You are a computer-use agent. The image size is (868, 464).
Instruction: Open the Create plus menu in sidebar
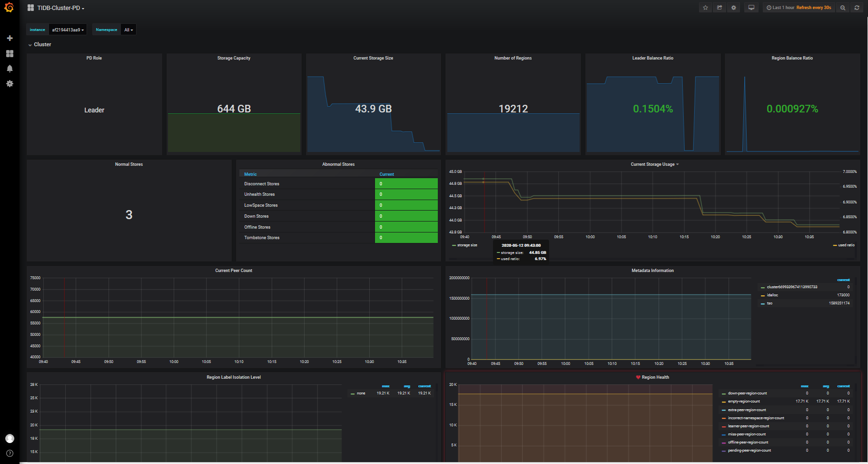(10, 38)
